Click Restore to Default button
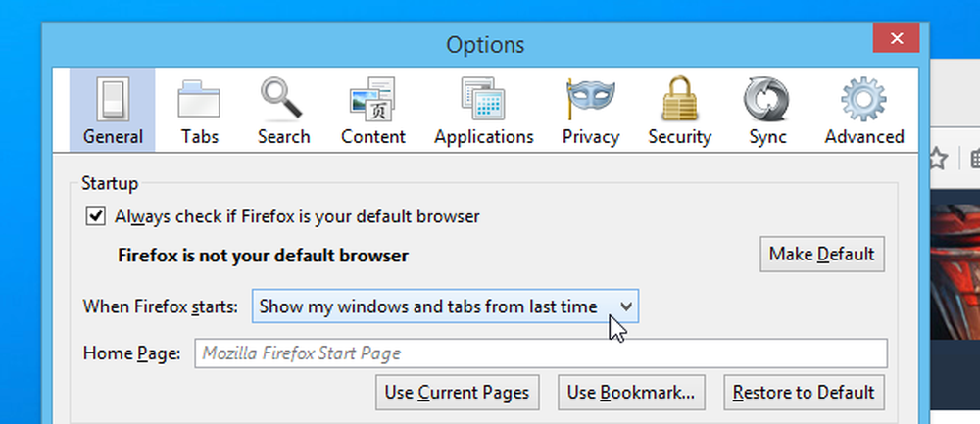Viewport: 980px width, 424px height. click(804, 392)
